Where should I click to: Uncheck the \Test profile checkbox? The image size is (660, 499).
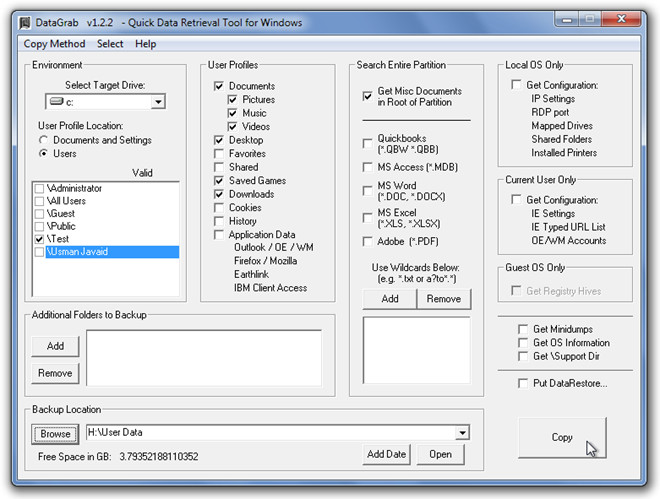coord(39,240)
